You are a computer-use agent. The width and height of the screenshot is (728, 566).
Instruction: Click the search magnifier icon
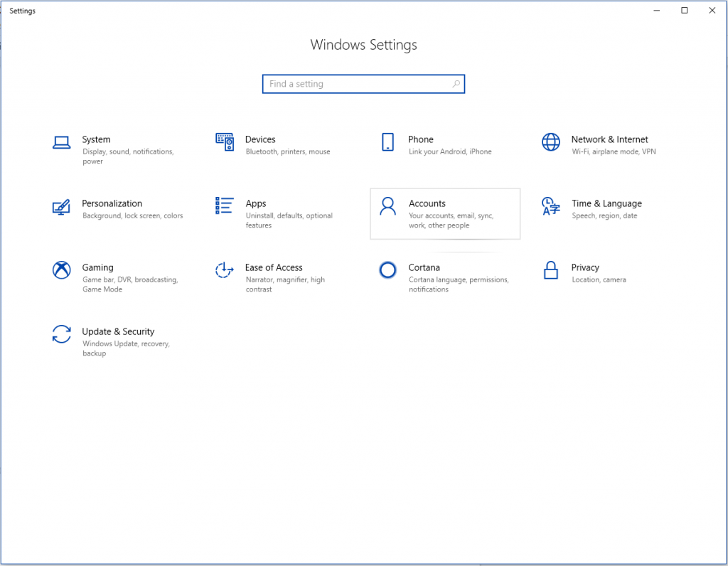pyautogui.click(x=456, y=84)
